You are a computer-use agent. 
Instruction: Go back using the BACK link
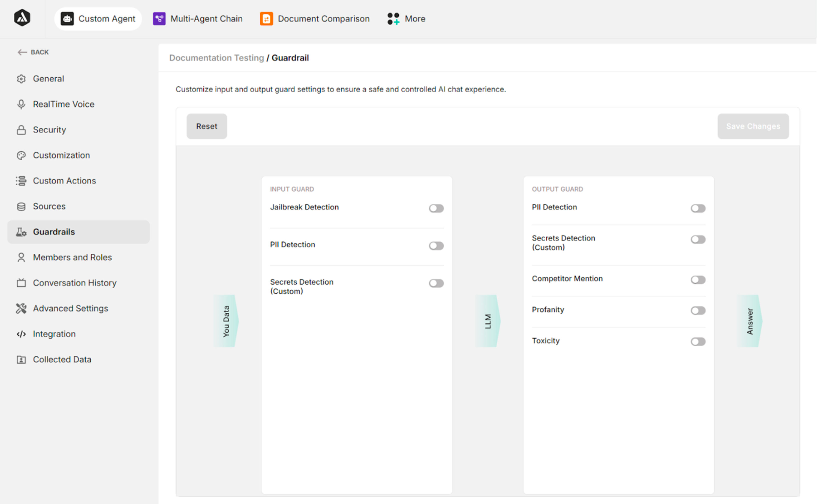33,52
